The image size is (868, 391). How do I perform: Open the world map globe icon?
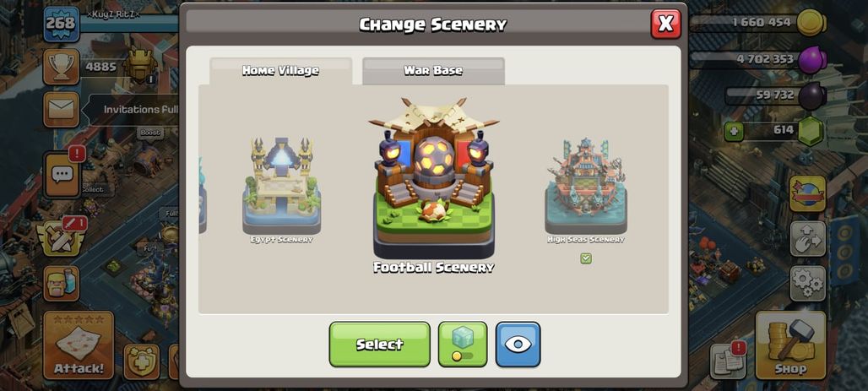808,194
